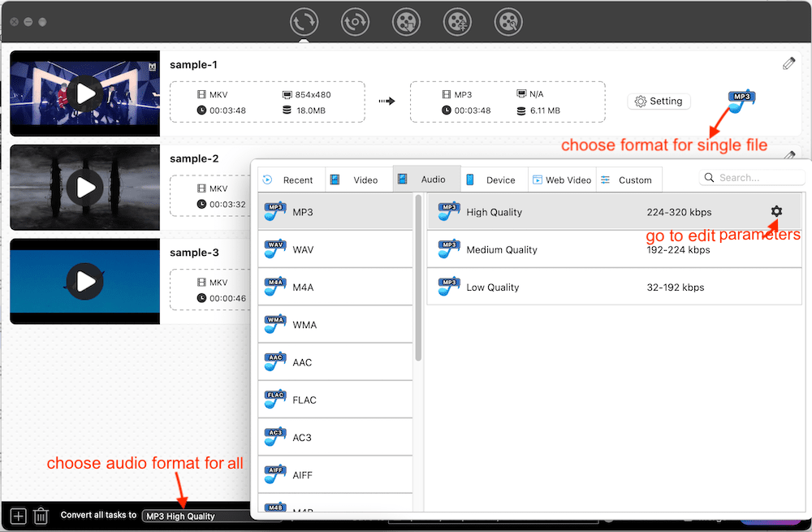
Task: Open the Convert tab icon in top toolbar
Action: pyautogui.click(x=304, y=22)
